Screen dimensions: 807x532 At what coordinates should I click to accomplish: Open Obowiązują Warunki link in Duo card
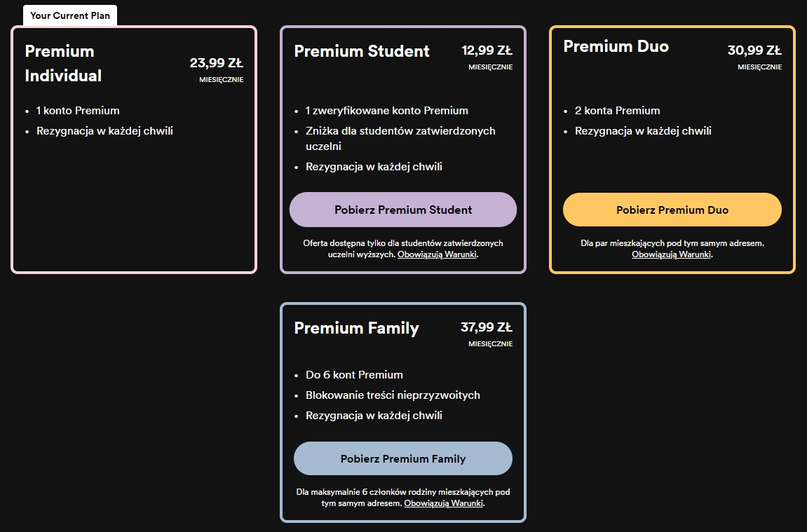click(671, 254)
